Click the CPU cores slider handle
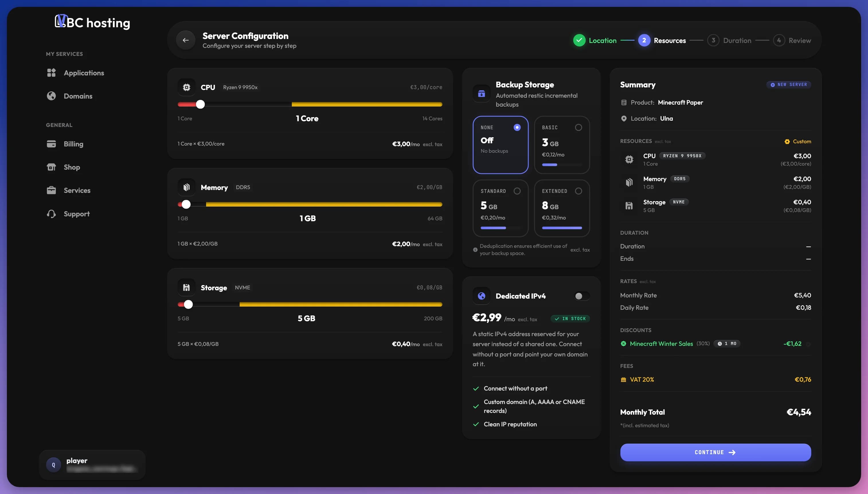 point(200,104)
